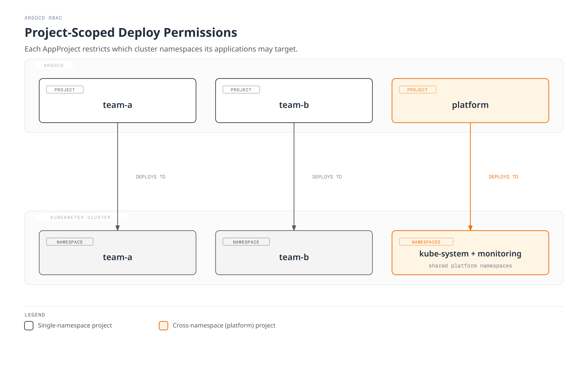Screen dimensions: 588x368
Task: Click the NAMESPACE tag in team-b namespace
Action: click(x=246, y=242)
